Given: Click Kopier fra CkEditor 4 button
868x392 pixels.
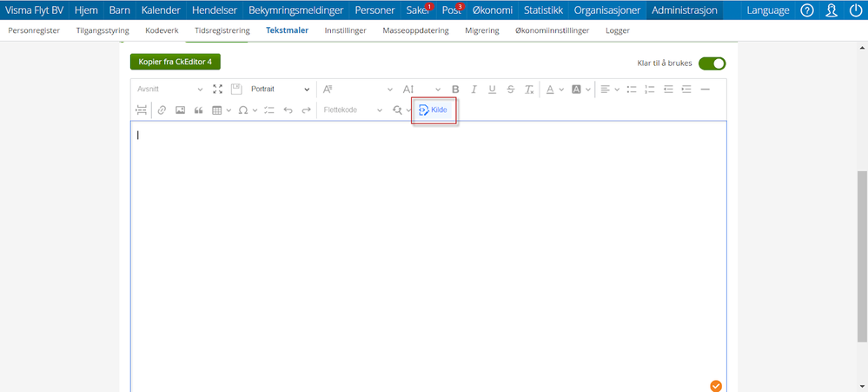Looking at the screenshot, I should (x=175, y=62).
